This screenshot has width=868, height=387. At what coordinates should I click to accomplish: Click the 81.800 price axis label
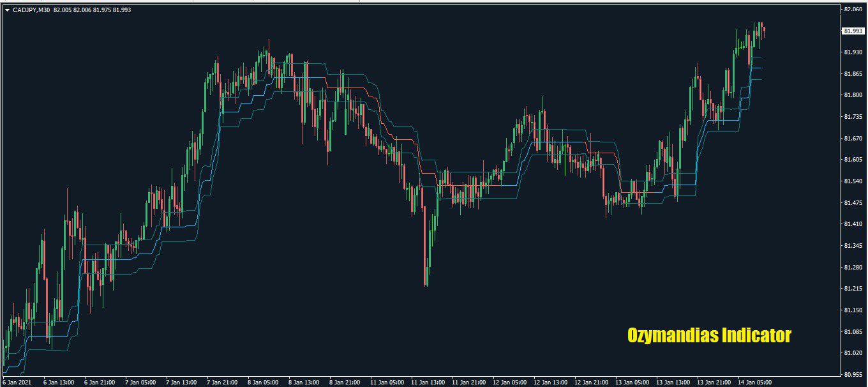[853, 95]
